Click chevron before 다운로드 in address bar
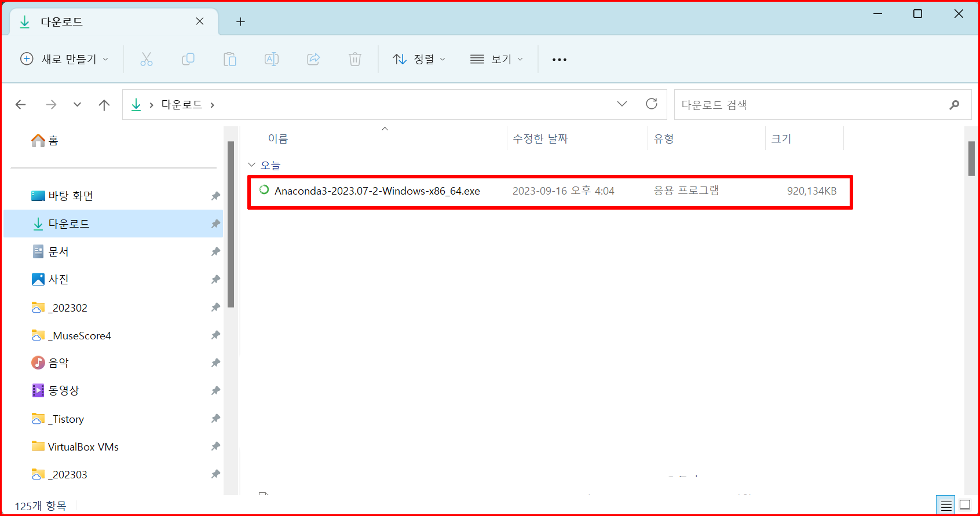980x516 pixels. (x=151, y=105)
